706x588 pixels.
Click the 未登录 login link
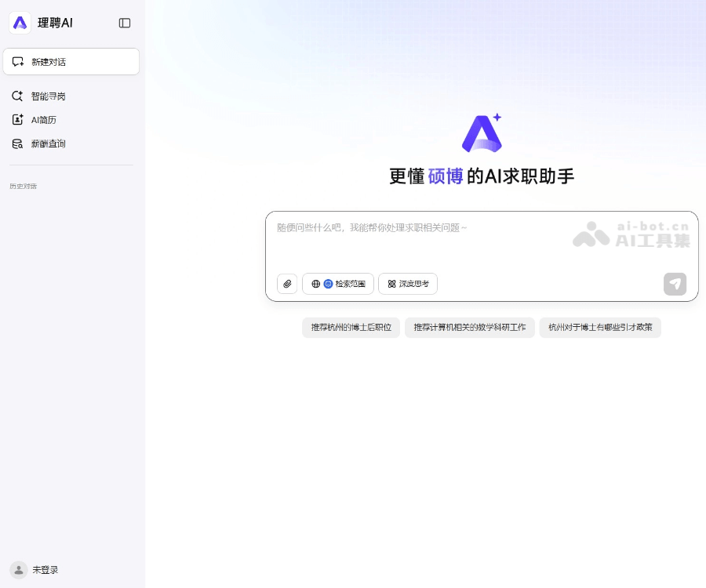click(45, 570)
